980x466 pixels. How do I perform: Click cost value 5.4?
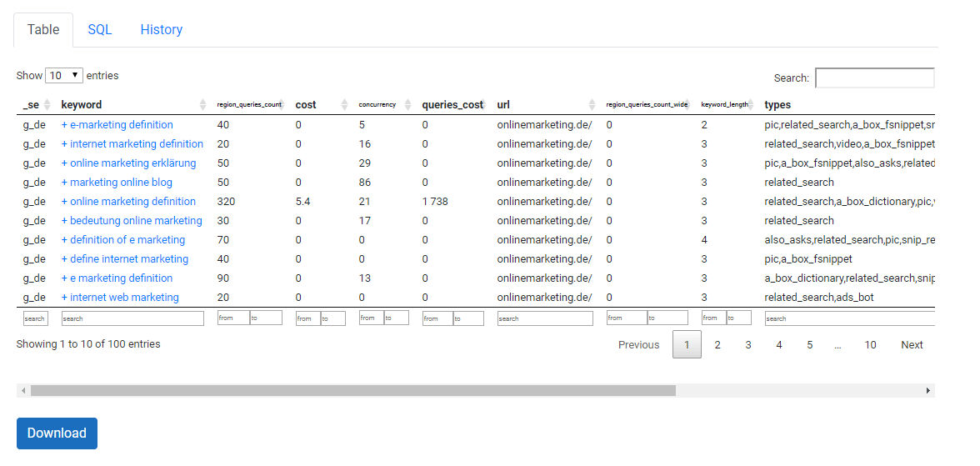[303, 202]
